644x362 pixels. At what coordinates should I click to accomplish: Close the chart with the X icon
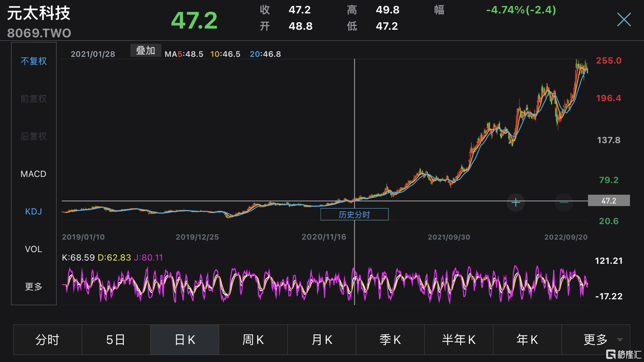pyautogui.click(x=624, y=20)
